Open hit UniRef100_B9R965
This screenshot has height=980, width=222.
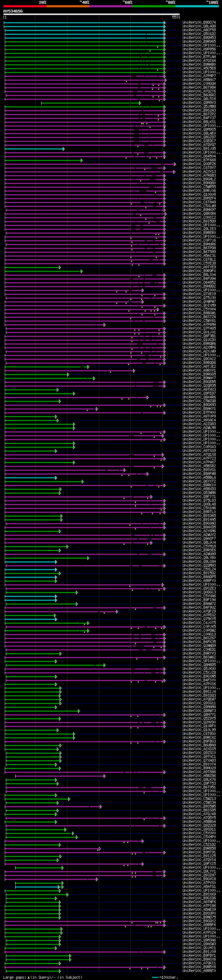199,41
